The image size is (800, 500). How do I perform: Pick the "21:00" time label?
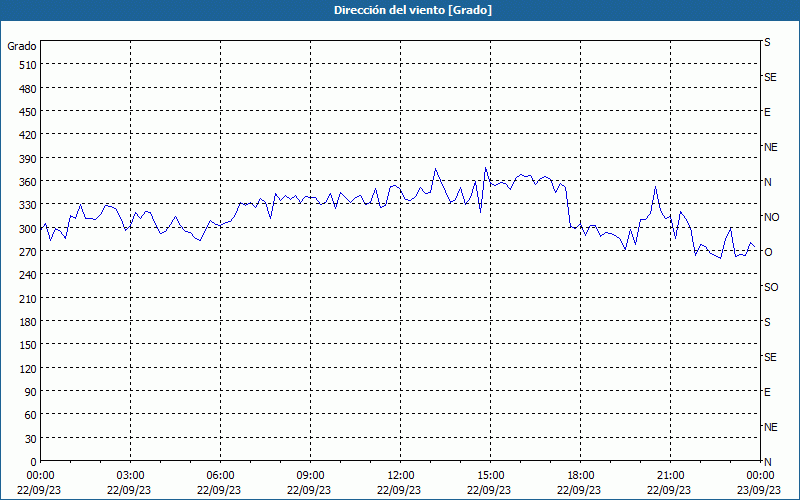click(x=670, y=476)
